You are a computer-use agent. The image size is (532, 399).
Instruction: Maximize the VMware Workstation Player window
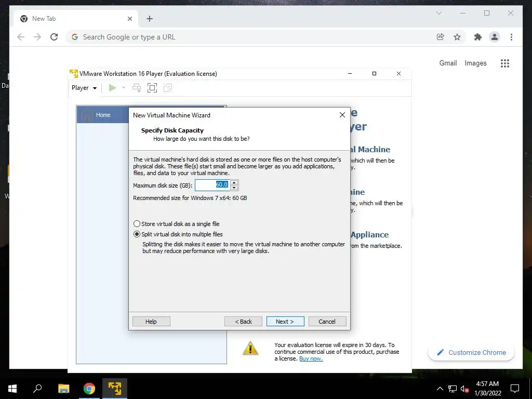pyautogui.click(x=374, y=74)
